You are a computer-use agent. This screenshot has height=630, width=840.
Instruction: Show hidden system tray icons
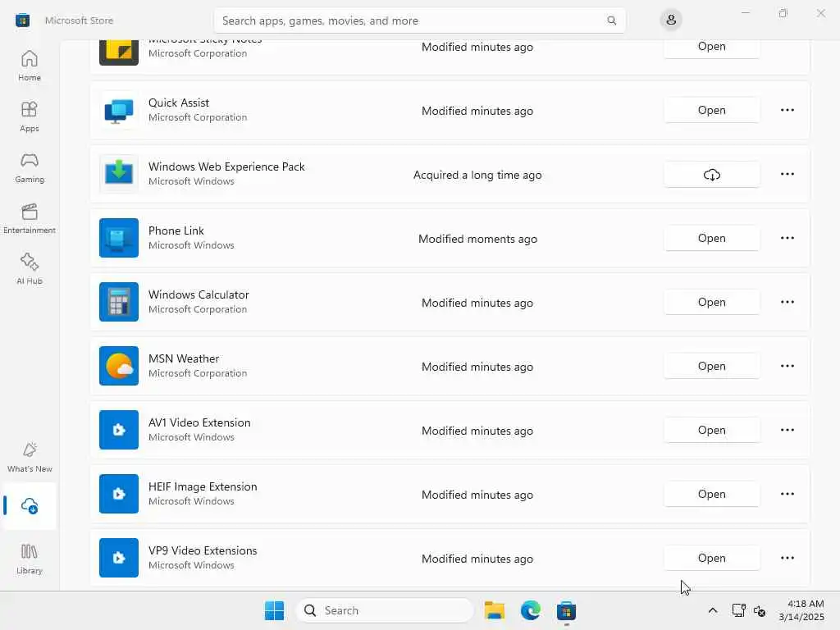tap(713, 610)
